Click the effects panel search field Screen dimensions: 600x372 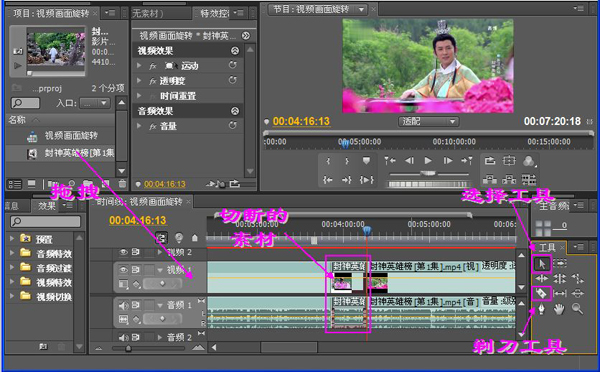[x=46, y=221]
